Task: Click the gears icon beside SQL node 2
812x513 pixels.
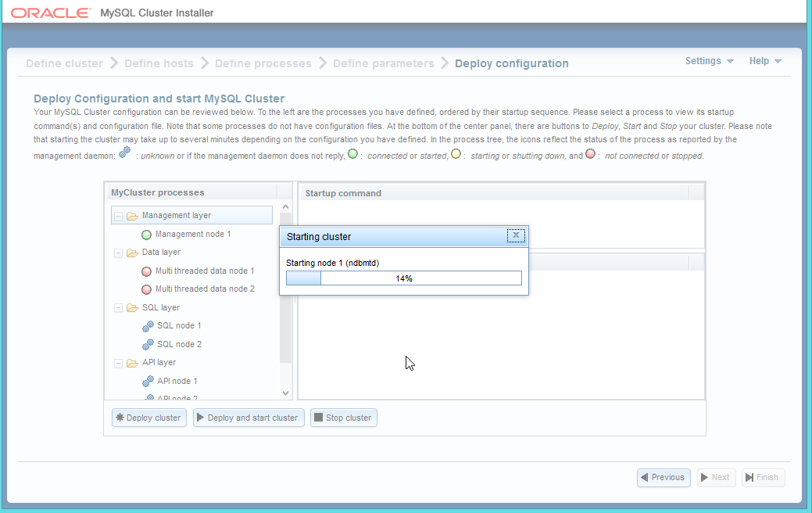Action: pyautogui.click(x=148, y=345)
